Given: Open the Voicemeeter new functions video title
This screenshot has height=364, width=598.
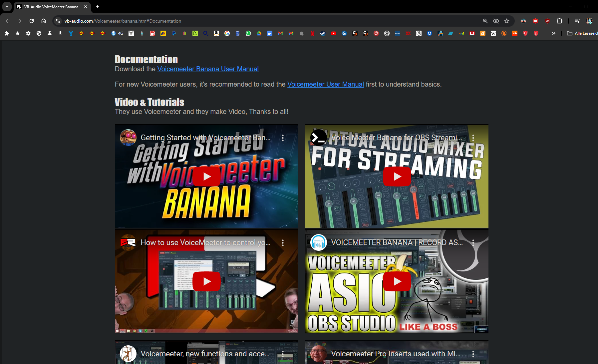Looking at the screenshot, I should [x=205, y=354].
